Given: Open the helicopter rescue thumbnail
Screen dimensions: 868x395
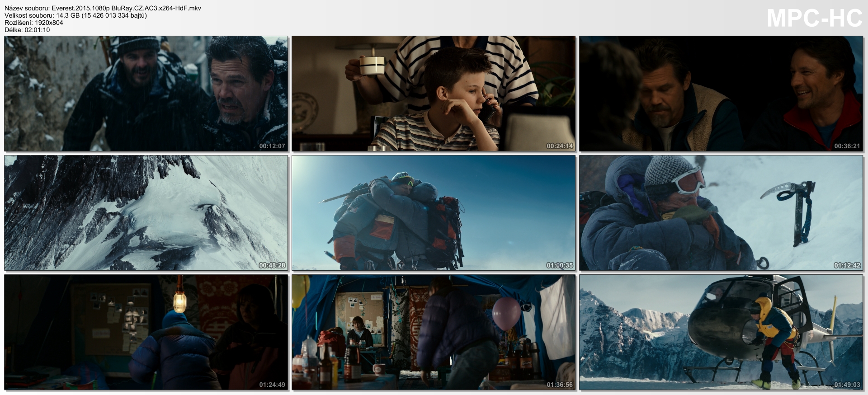Looking at the screenshot, I should tap(721, 332).
